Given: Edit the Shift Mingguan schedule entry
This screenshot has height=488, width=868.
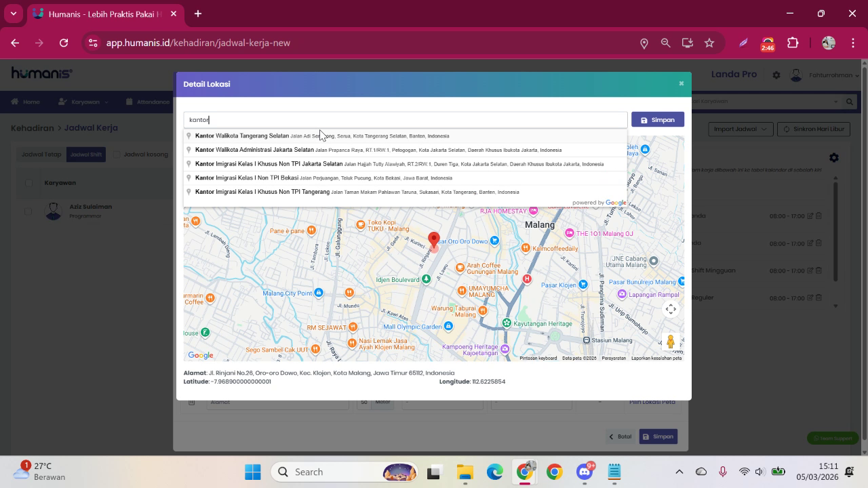Looking at the screenshot, I should pyautogui.click(x=810, y=270).
